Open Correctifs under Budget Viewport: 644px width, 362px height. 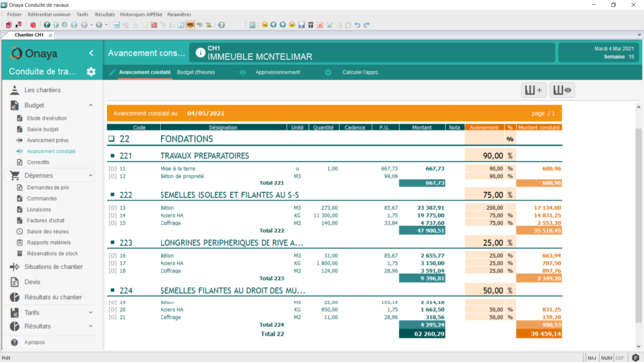coord(38,162)
